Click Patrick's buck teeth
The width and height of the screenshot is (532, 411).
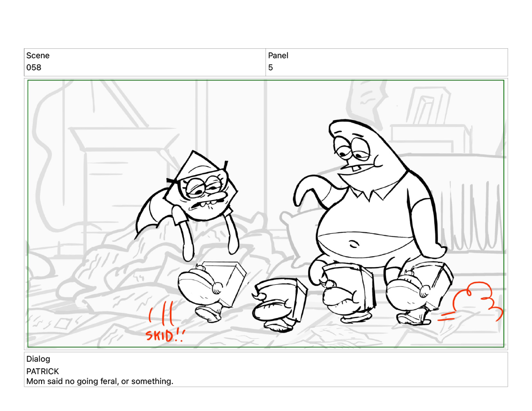point(354,169)
